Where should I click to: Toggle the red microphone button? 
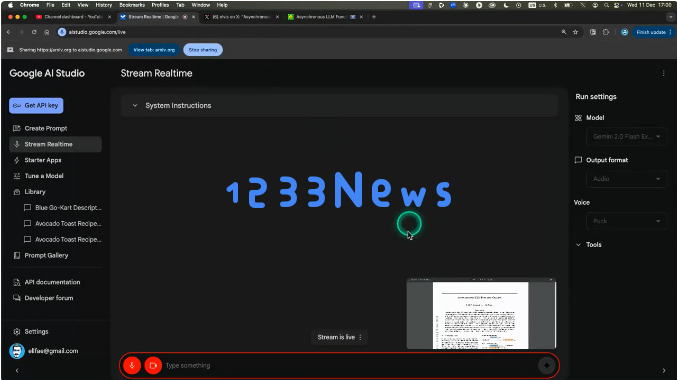coord(132,365)
